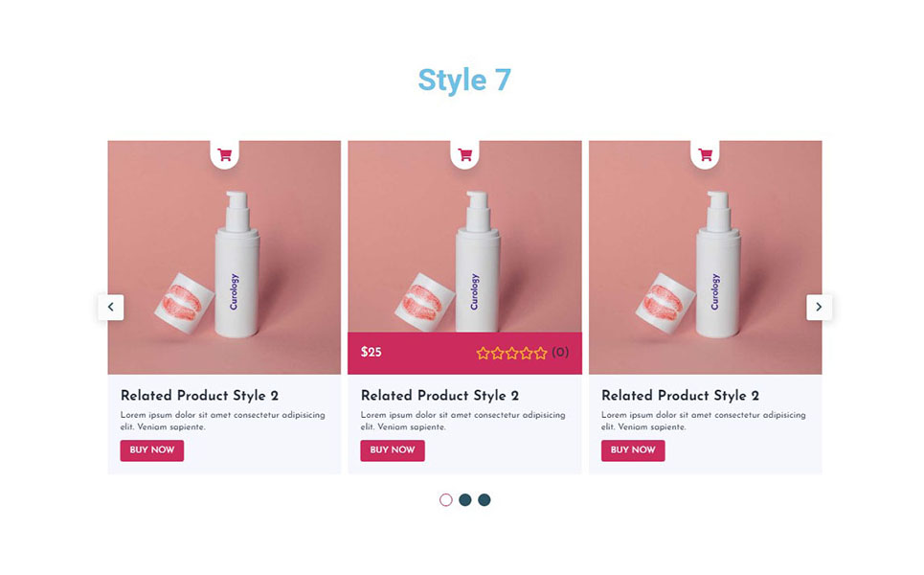This screenshot has height=575, width=924.
Task: Click the cart icon on the third product
Action: coord(706,155)
